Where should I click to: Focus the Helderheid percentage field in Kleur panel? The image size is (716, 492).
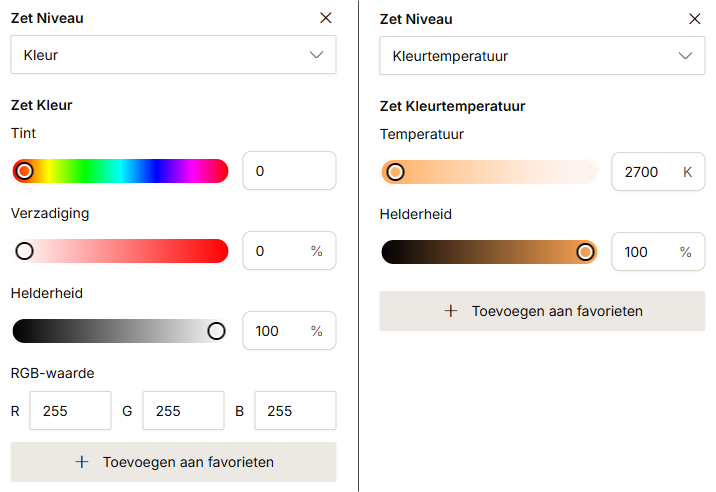coord(290,331)
